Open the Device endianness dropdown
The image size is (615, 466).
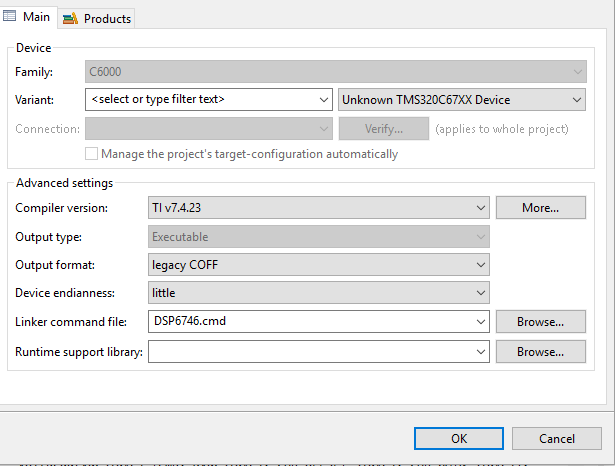point(482,293)
